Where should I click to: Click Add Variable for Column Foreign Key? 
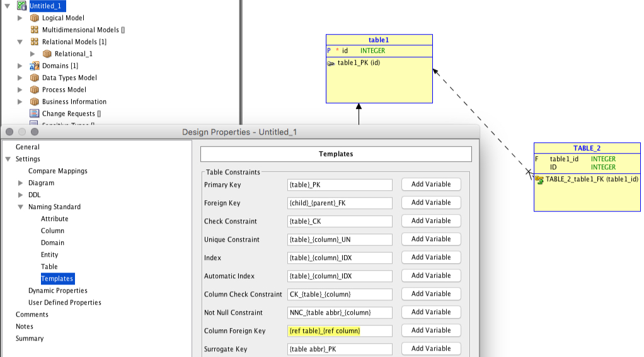coord(431,331)
